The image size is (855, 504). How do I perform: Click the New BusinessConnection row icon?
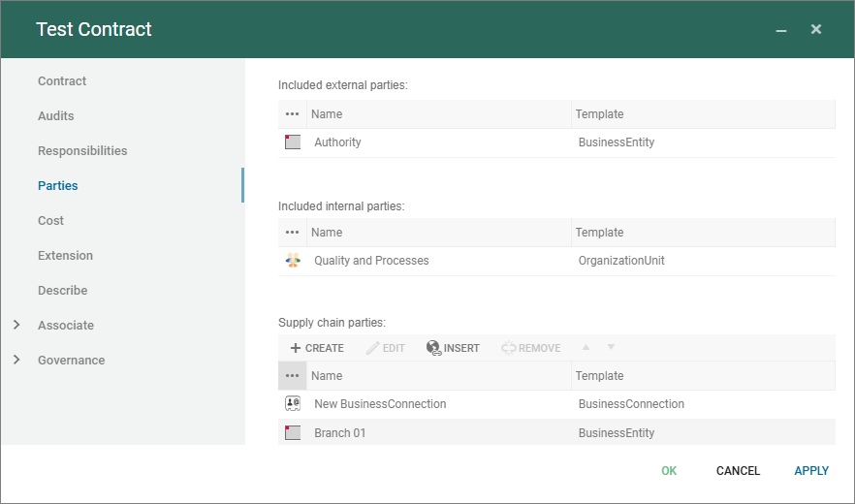tap(293, 404)
